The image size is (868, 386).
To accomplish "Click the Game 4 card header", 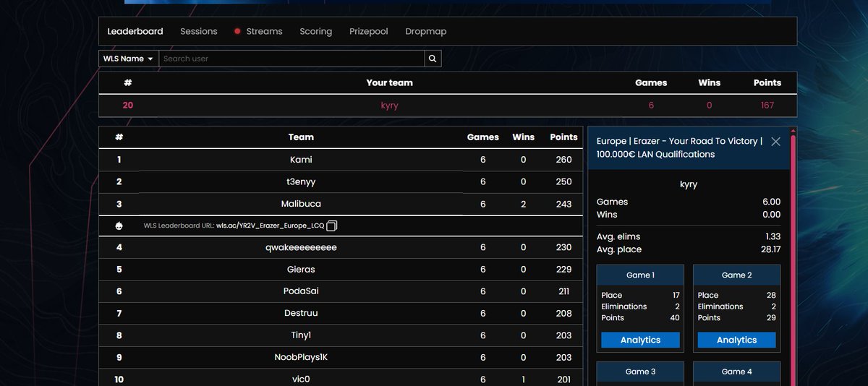I will (x=736, y=372).
